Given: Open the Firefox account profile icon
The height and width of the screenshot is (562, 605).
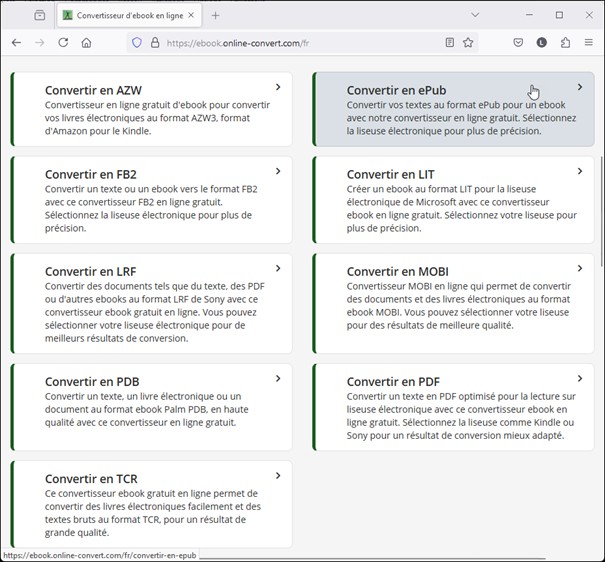Looking at the screenshot, I should pyautogui.click(x=542, y=43).
